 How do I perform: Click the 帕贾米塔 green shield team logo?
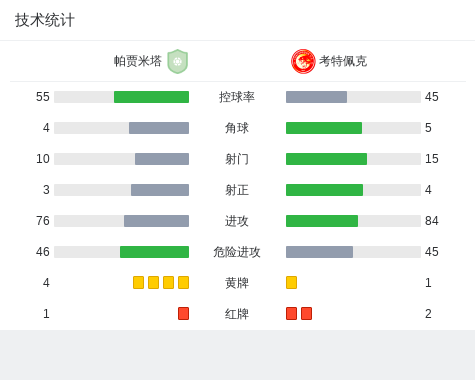pos(178,61)
